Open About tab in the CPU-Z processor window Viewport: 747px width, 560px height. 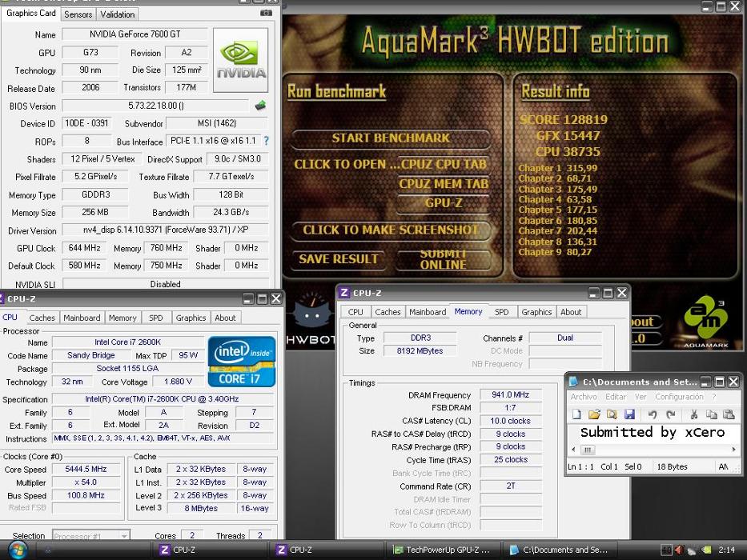225,318
